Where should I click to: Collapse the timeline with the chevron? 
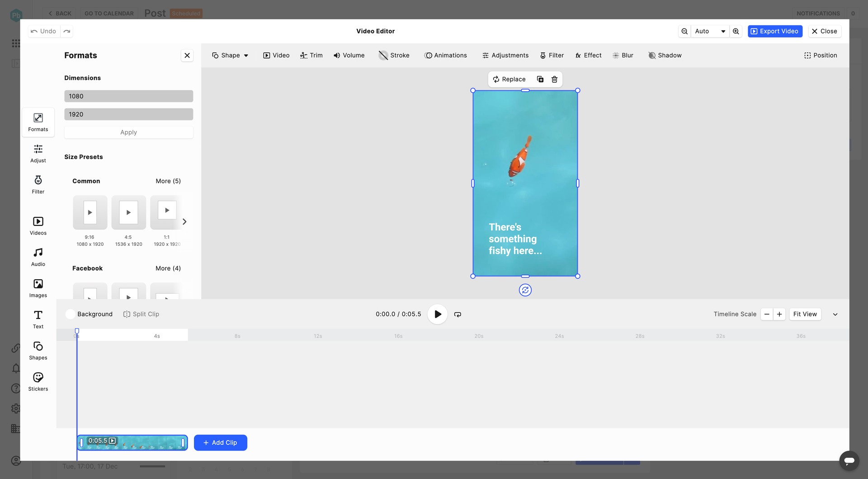click(x=835, y=315)
